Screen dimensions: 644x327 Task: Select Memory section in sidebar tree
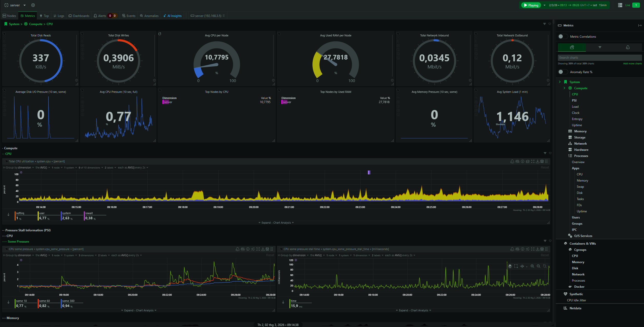(580, 131)
